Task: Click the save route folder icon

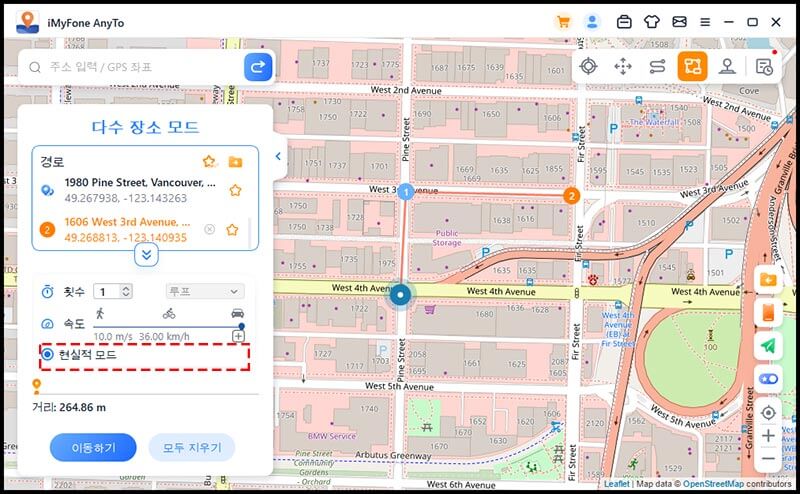Action: [235, 162]
